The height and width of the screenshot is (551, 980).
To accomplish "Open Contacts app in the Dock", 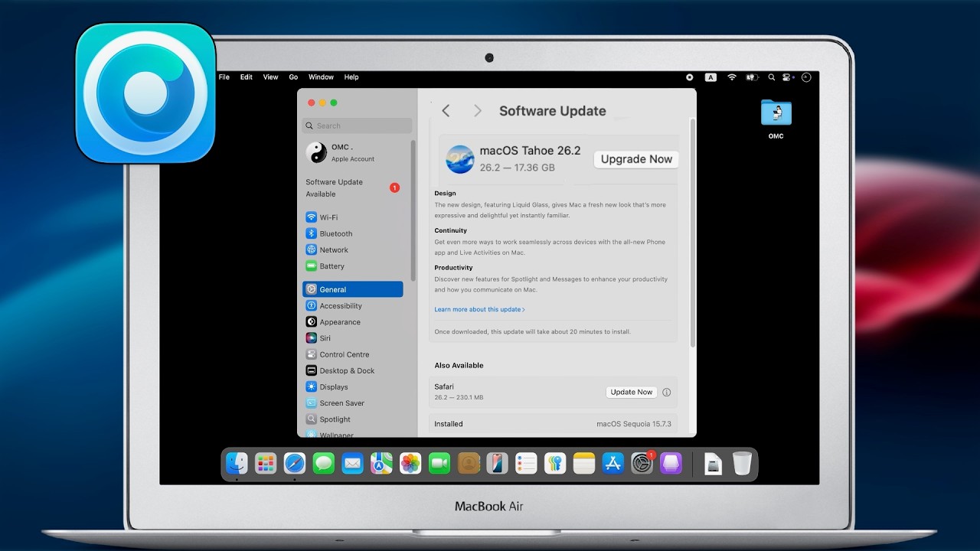I will click(x=469, y=463).
